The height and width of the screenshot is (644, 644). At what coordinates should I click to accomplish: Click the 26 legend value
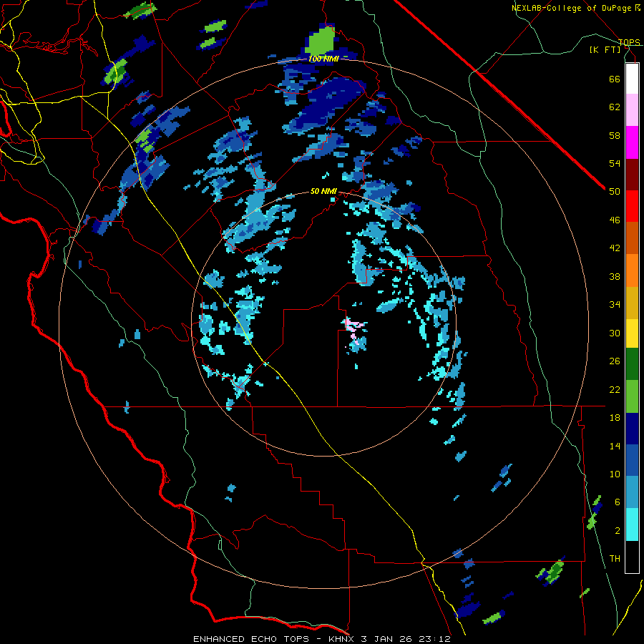point(615,361)
